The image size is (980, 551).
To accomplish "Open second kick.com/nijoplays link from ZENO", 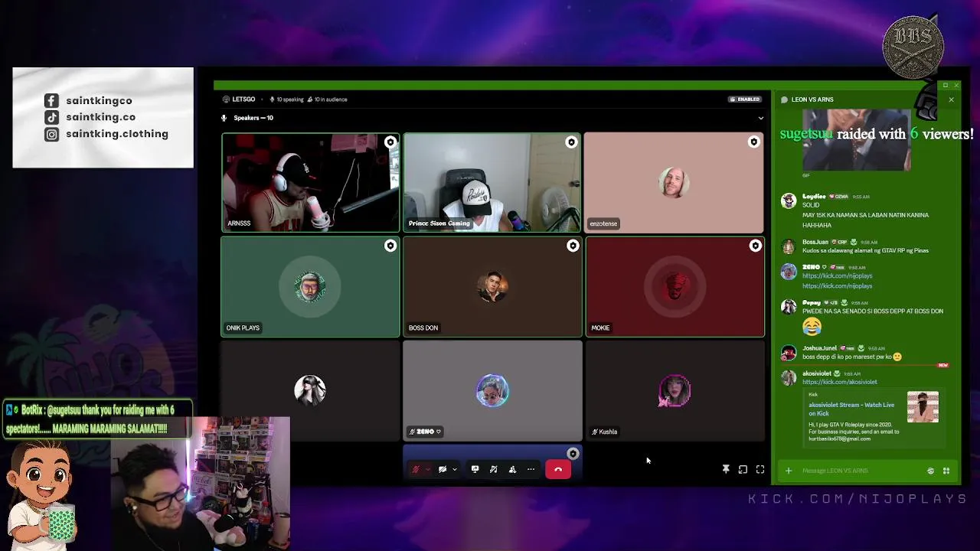I will [x=837, y=286].
